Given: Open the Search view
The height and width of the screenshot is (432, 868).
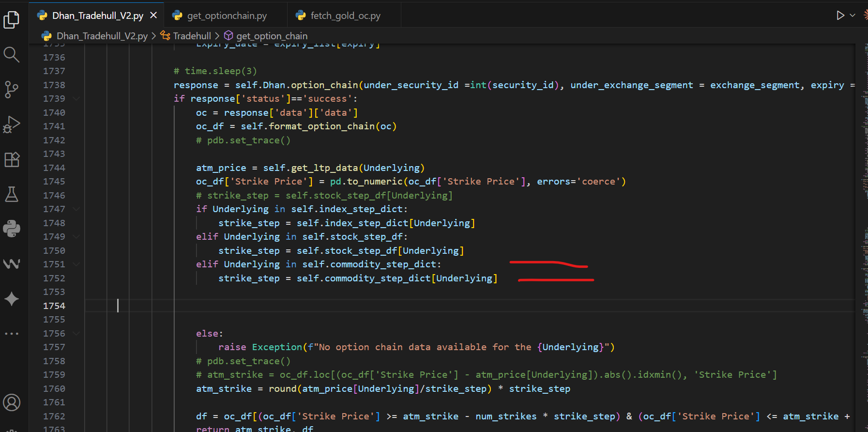Looking at the screenshot, I should [11, 55].
